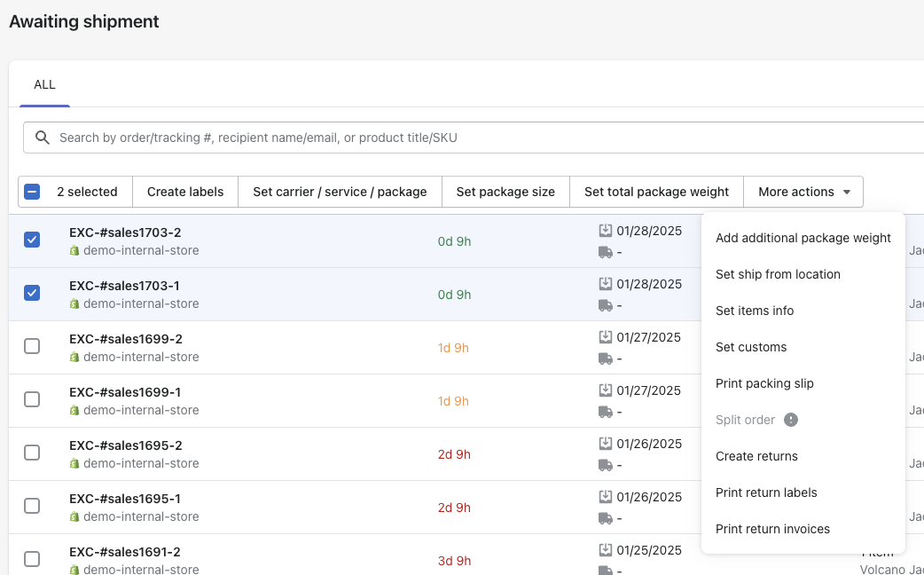Click order-date icon in EXC-#sales1695-1 row

coord(605,497)
